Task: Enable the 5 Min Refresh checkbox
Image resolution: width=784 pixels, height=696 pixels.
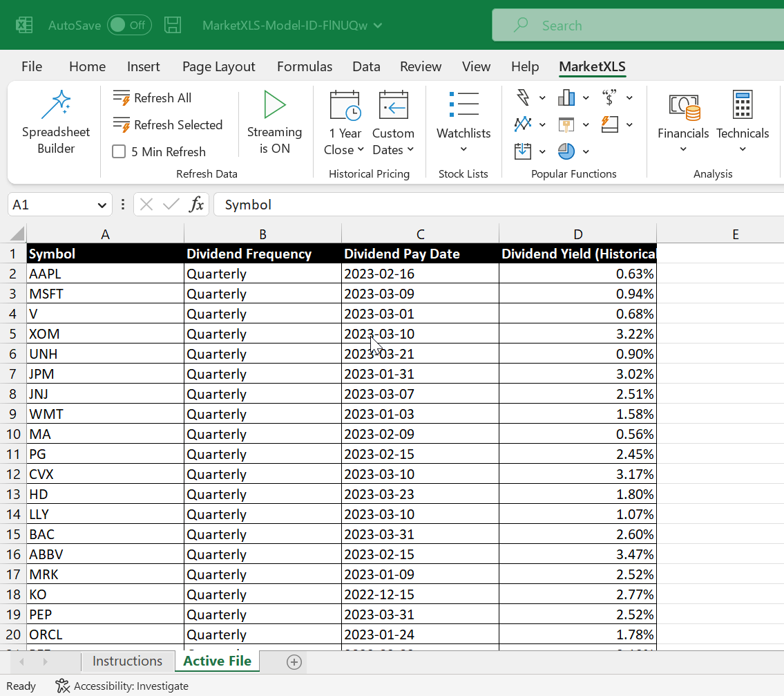Action: [x=119, y=151]
